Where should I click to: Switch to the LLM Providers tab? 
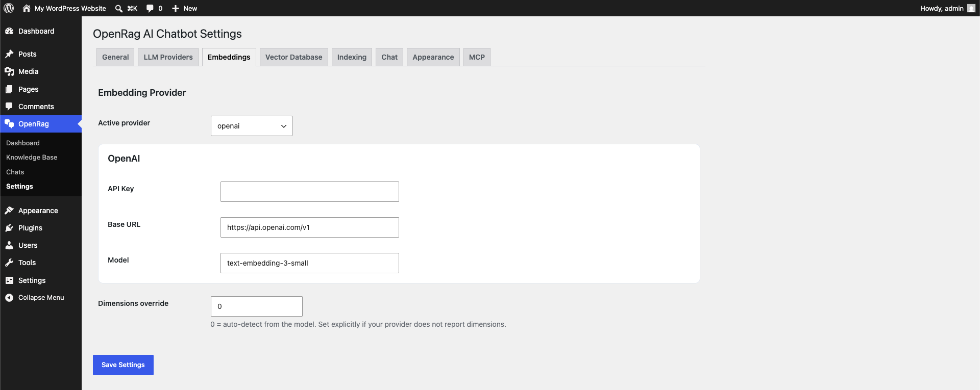tap(168, 57)
